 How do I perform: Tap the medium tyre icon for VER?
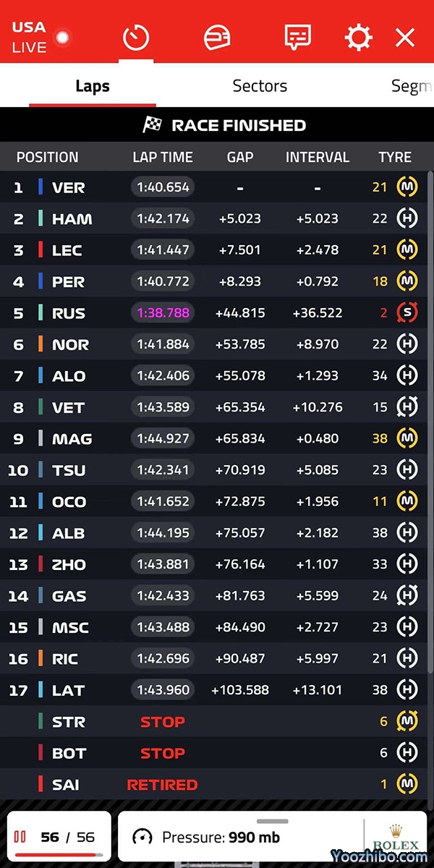tap(407, 187)
